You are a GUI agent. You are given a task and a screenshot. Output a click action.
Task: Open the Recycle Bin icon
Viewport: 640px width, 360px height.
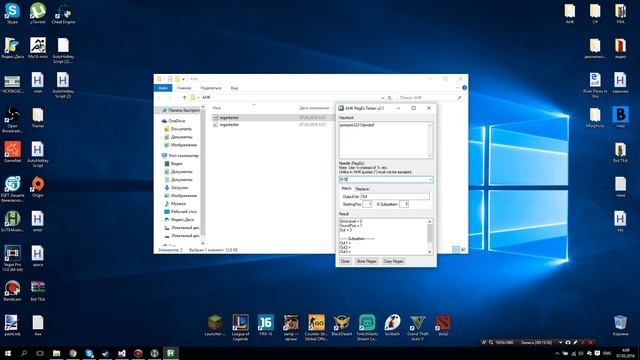[x=620, y=325]
